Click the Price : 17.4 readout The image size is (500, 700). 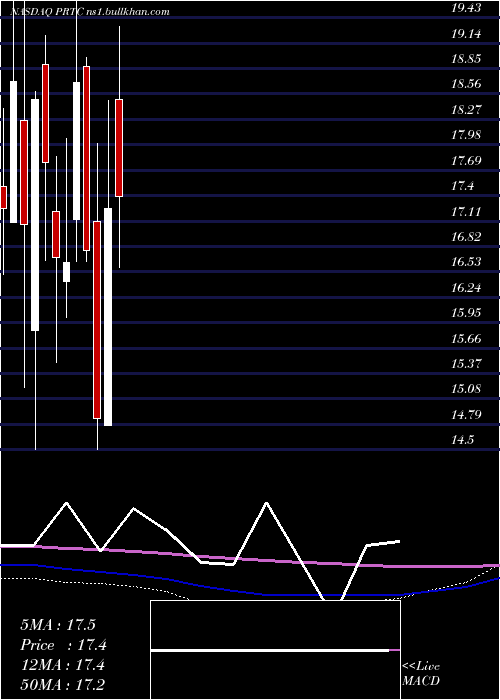tap(63, 645)
